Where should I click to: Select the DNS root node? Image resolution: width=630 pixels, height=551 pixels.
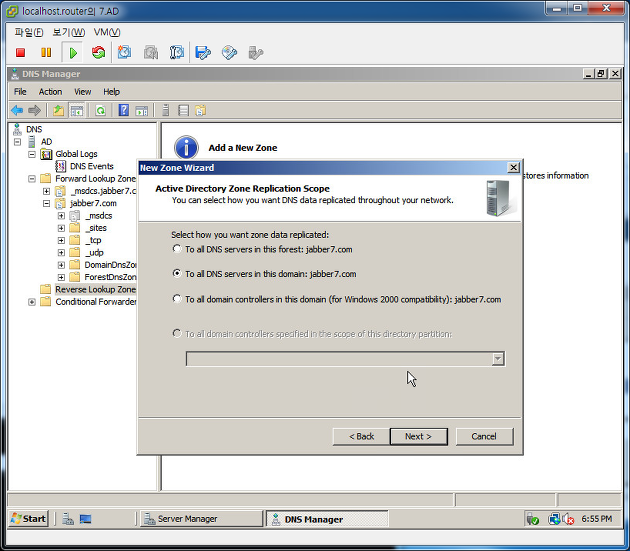click(x=34, y=129)
